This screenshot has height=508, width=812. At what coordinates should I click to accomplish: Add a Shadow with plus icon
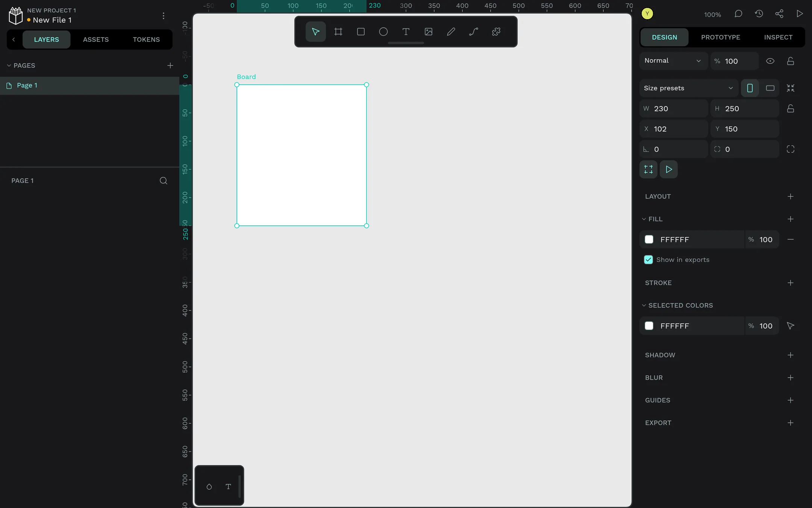point(790,355)
